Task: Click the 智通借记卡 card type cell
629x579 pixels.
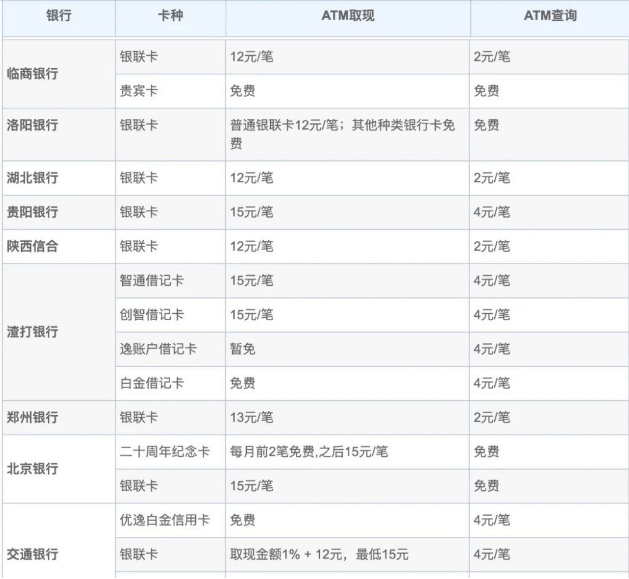Action: click(x=170, y=280)
